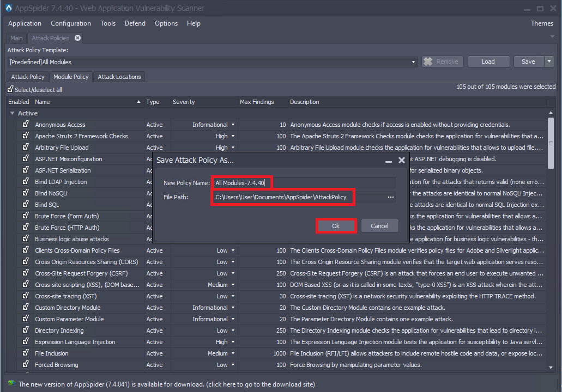The width and height of the screenshot is (562, 392).
Task: Confirm saving with the Ok button
Action: pos(336,226)
